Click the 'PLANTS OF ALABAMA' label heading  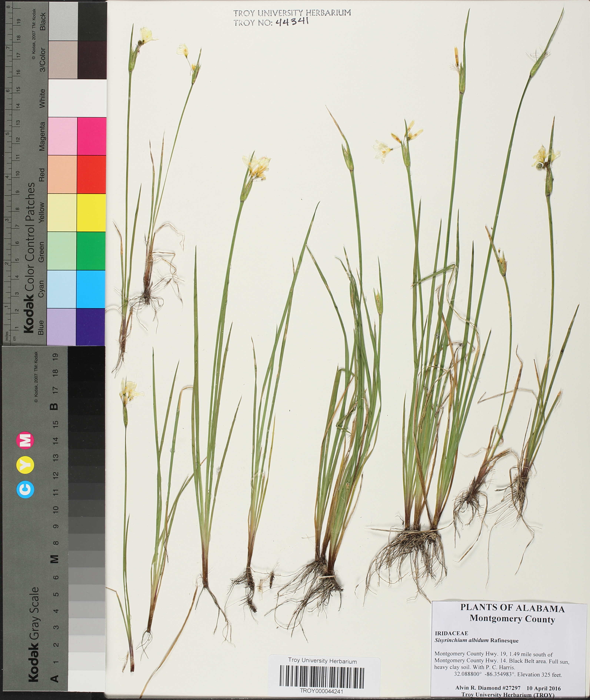coord(512,608)
